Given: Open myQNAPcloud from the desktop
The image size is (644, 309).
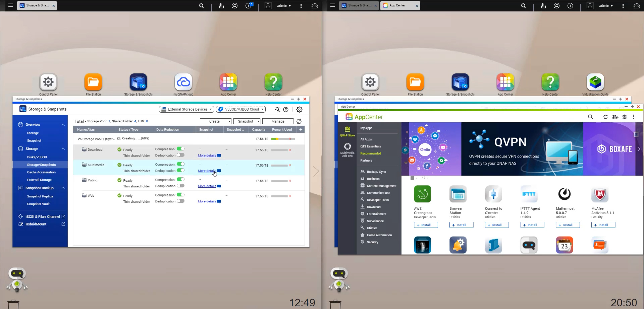Looking at the screenshot, I should [183, 82].
